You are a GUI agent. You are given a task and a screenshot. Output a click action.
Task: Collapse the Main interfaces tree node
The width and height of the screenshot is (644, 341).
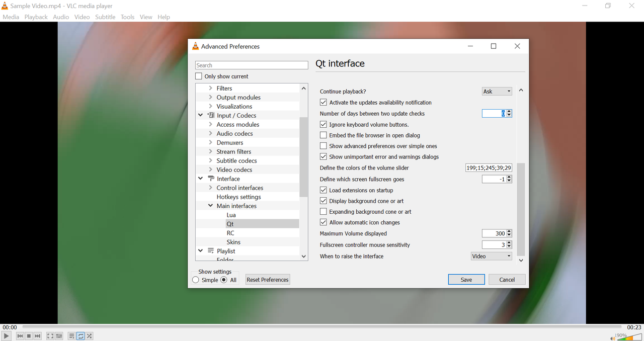[x=210, y=206]
